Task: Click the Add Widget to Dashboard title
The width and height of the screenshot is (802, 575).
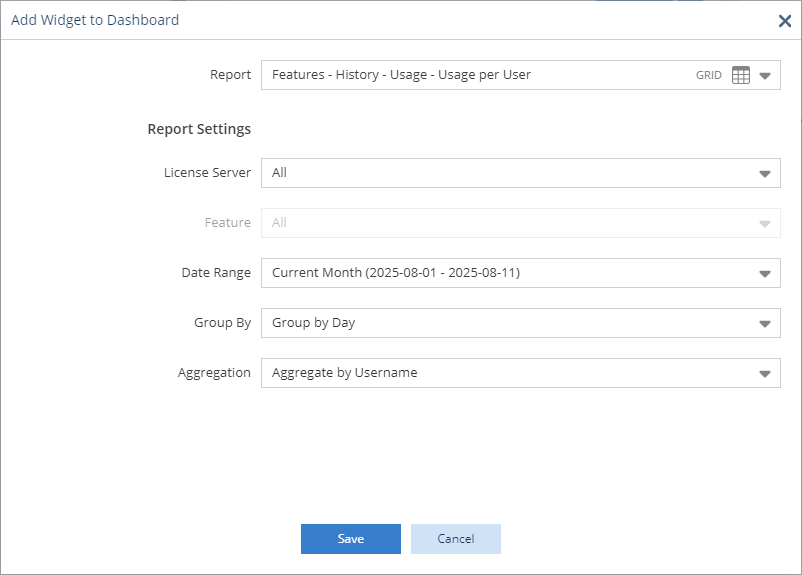Action: tap(95, 20)
